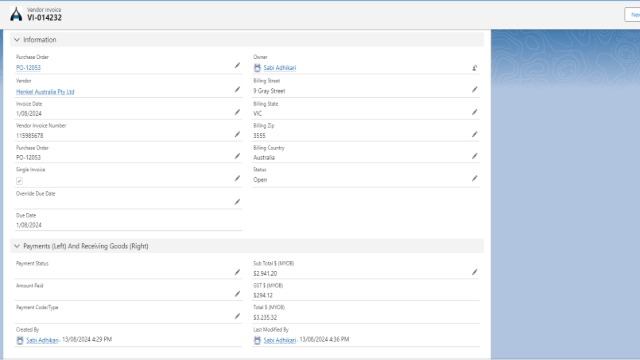The width and height of the screenshot is (640, 360).
Task: Collapse the Payments And Receiving Goods section
Action: tap(17, 246)
